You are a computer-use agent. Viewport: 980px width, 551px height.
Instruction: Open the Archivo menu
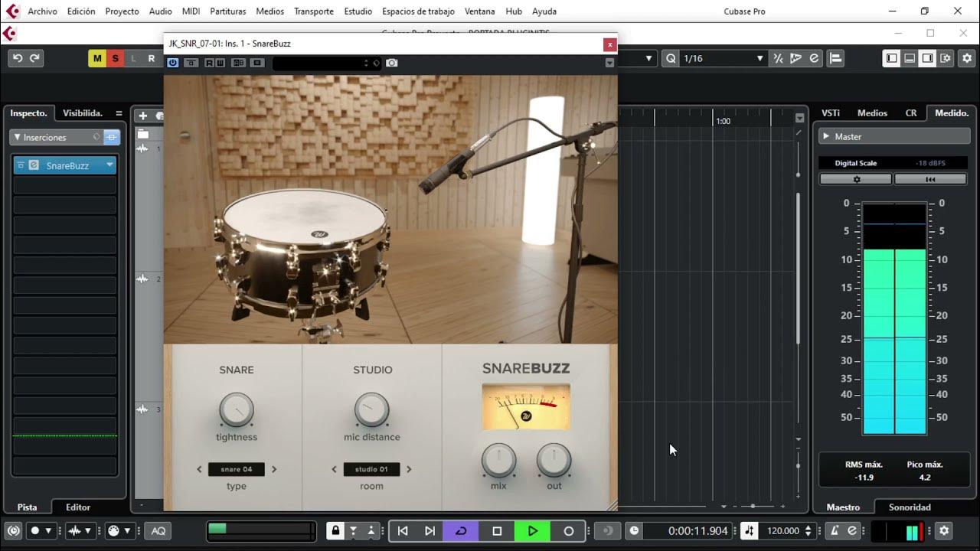coord(42,11)
